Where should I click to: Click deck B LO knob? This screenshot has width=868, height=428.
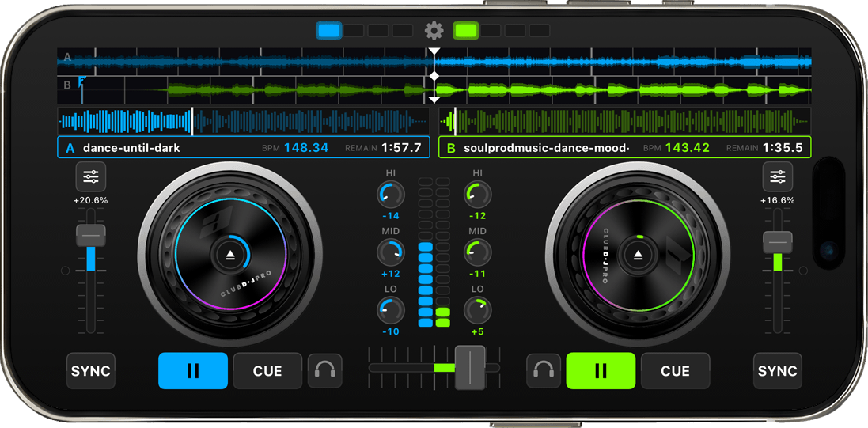tap(478, 311)
